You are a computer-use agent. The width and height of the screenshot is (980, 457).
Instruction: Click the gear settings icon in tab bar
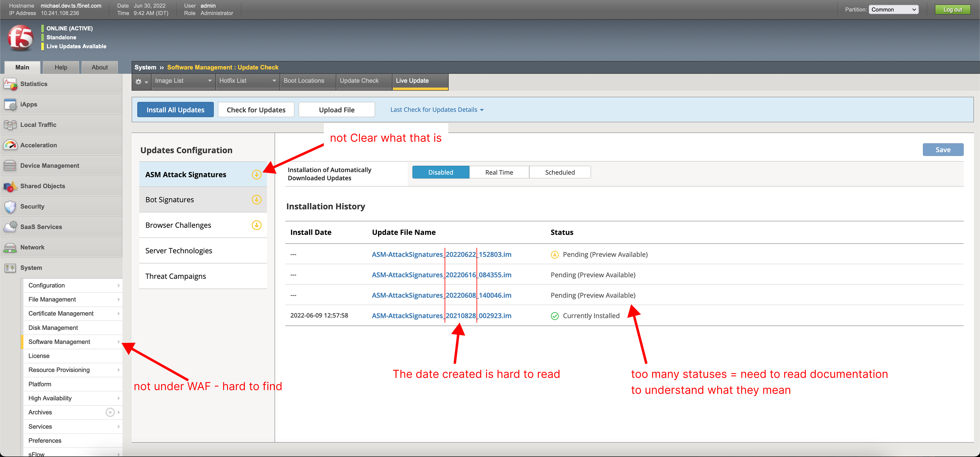[x=139, y=81]
